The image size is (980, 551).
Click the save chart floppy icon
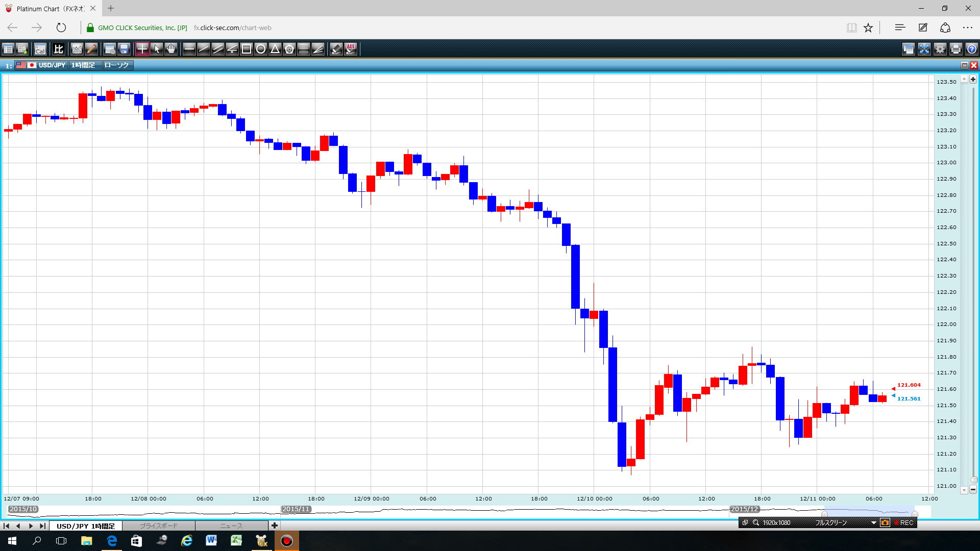click(x=124, y=49)
